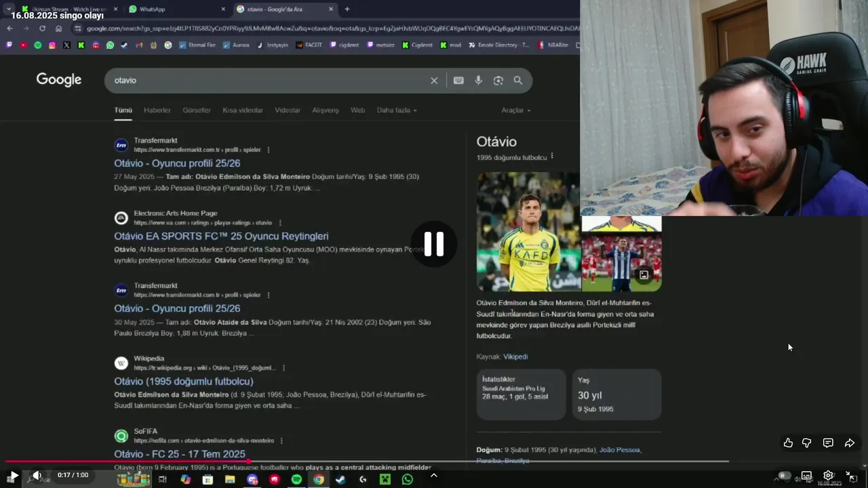The height and width of the screenshot is (488, 868).
Task: Open the image gallery icon on small photo
Action: point(644,274)
